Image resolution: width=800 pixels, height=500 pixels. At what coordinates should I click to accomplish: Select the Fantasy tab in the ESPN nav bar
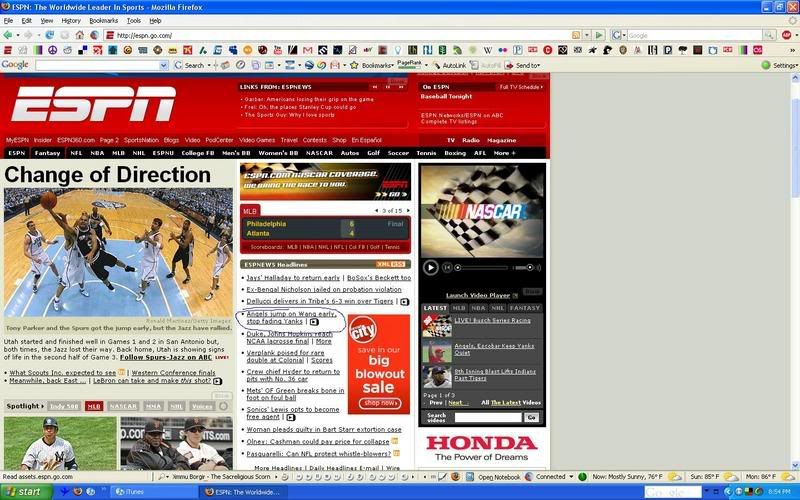point(47,153)
